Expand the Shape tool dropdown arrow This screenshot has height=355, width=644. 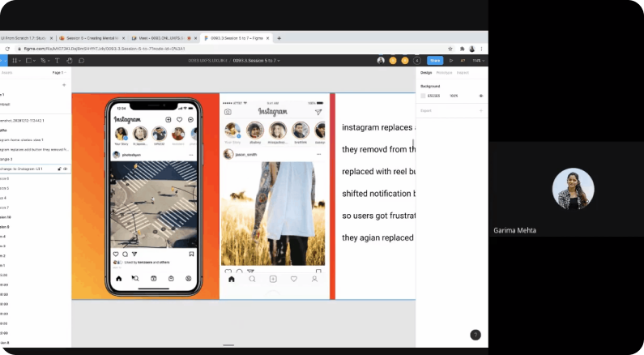(34, 61)
